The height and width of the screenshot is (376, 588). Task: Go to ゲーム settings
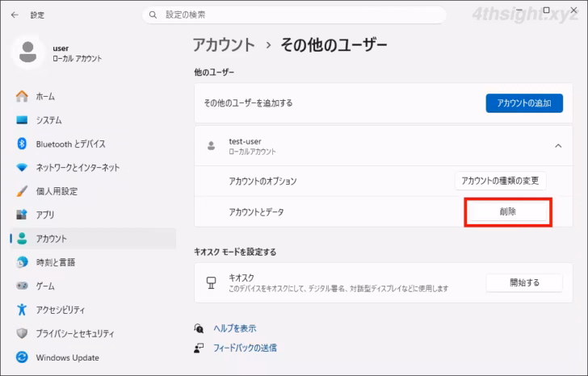(45, 286)
